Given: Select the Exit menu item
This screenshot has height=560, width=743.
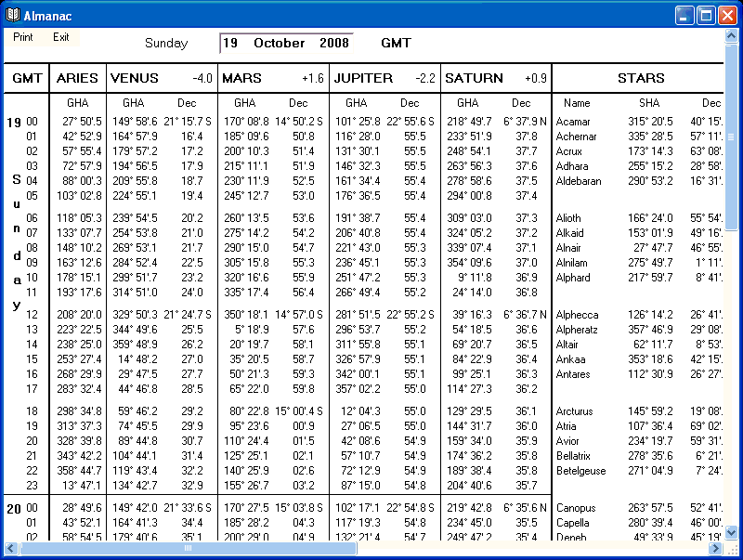Looking at the screenshot, I should click(x=61, y=37).
